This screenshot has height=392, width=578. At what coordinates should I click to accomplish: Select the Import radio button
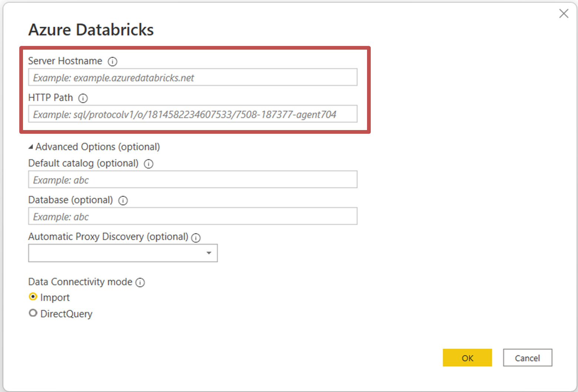pos(33,296)
